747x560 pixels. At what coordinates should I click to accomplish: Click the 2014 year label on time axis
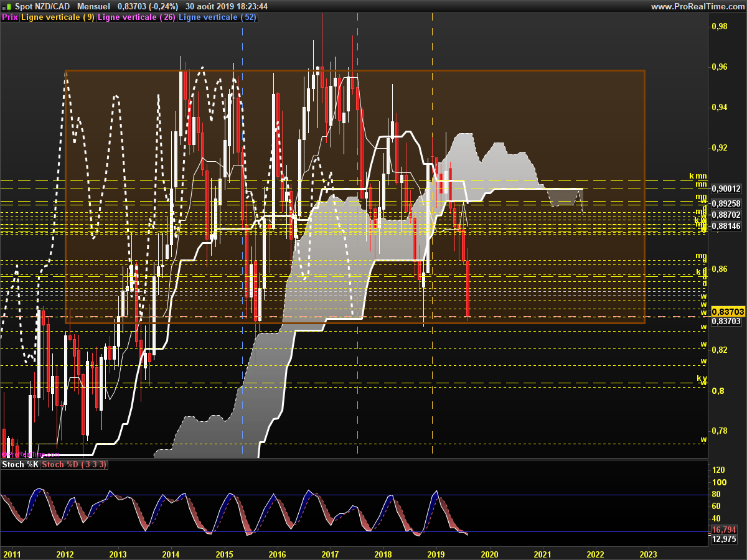point(171,553)
